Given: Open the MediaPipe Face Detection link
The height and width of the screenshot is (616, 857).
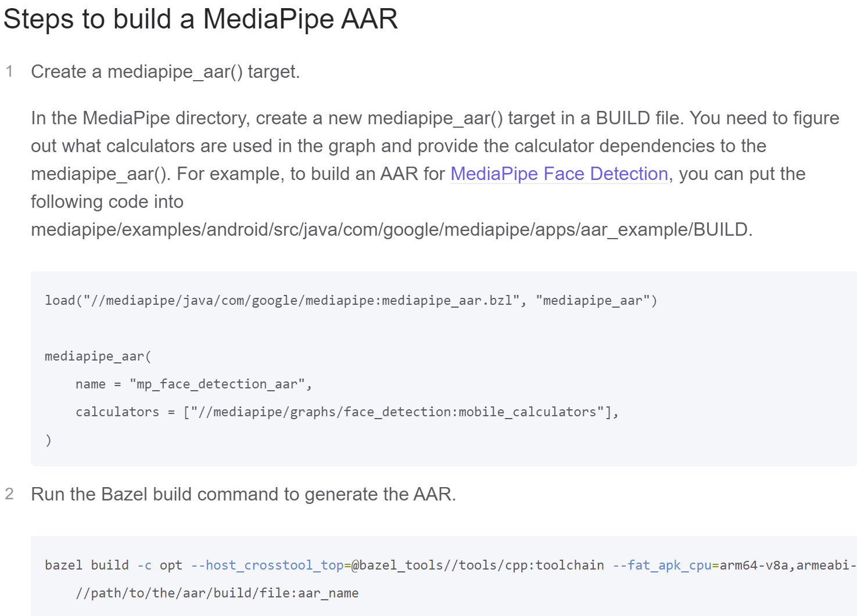Looking at the screenshot, I should 558,174.
